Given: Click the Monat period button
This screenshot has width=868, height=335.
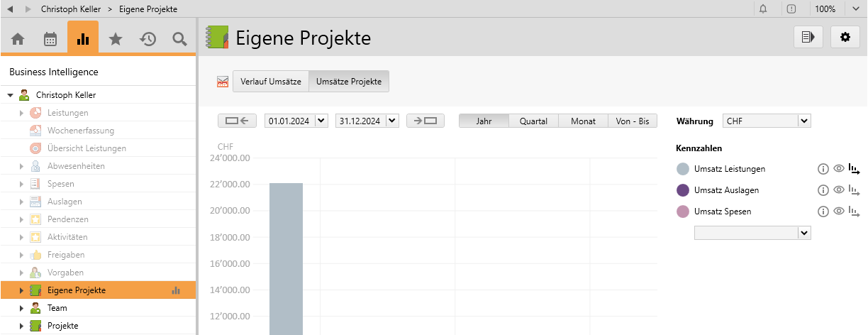Looking at the screenshot, I should [x=583, y=121].
